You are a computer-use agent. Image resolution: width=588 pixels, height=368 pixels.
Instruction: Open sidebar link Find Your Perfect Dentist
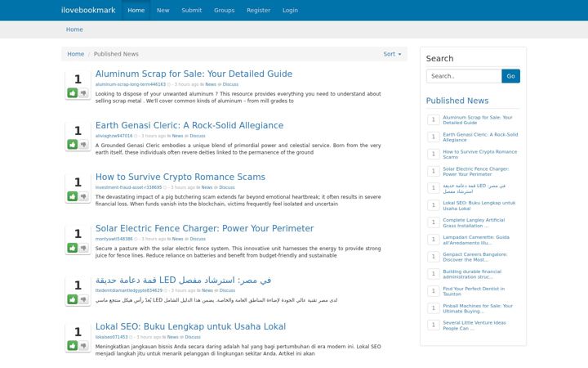pos(474,291)
